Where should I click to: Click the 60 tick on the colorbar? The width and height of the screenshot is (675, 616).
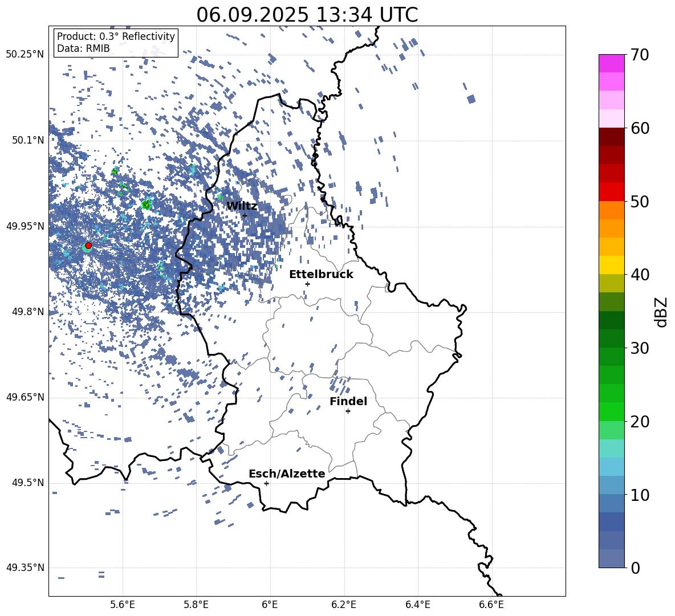coord(640,128)
